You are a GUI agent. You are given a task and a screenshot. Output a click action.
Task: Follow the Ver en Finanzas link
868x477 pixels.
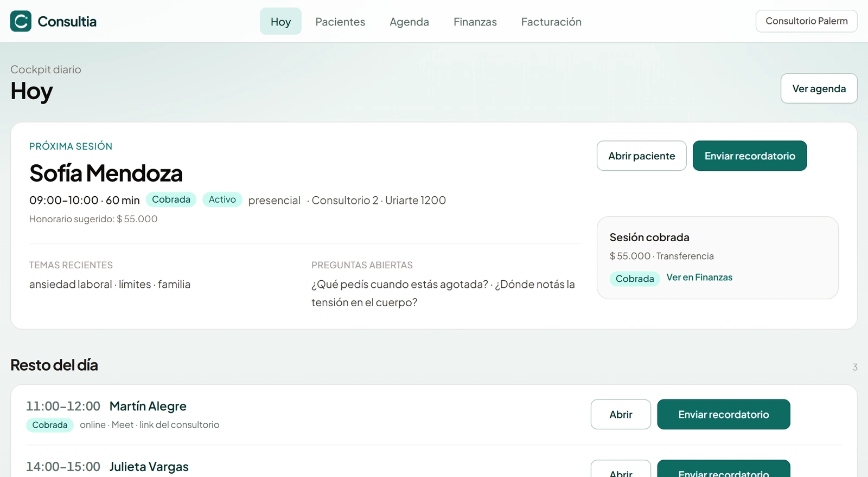click(x=699, y=278)
